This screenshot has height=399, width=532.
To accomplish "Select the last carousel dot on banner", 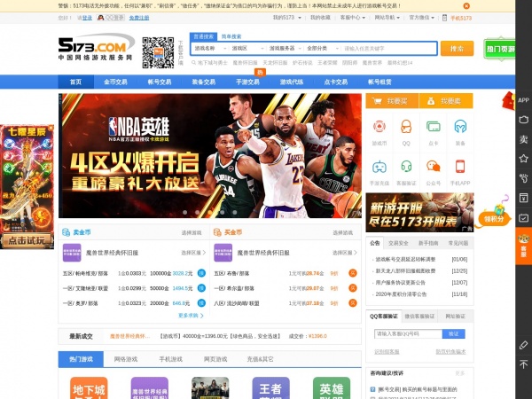I will coord(235,213).
